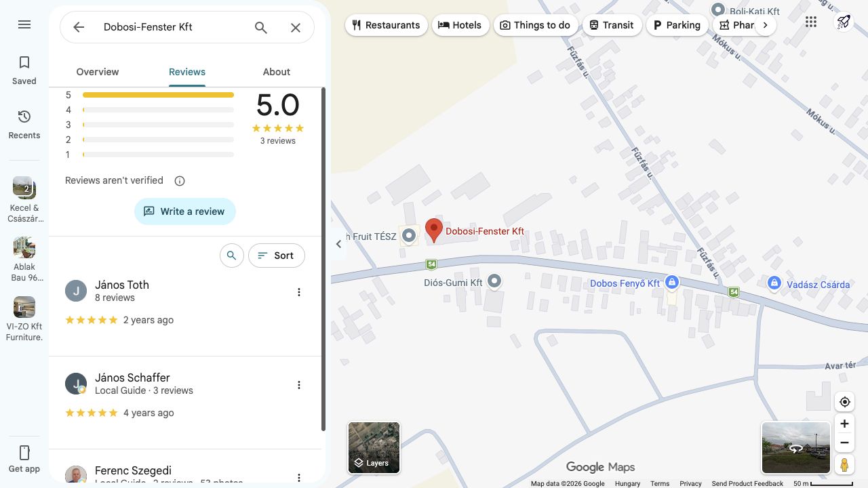
Task: Click Dobos Fenyő Kft shopping marker
Action: [671, 282]
